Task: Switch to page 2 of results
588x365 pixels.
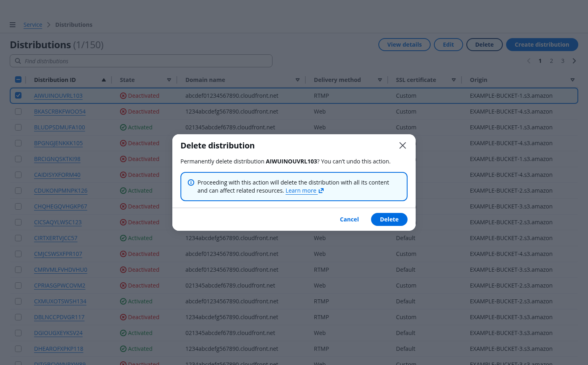Action: tap(551, 61)
